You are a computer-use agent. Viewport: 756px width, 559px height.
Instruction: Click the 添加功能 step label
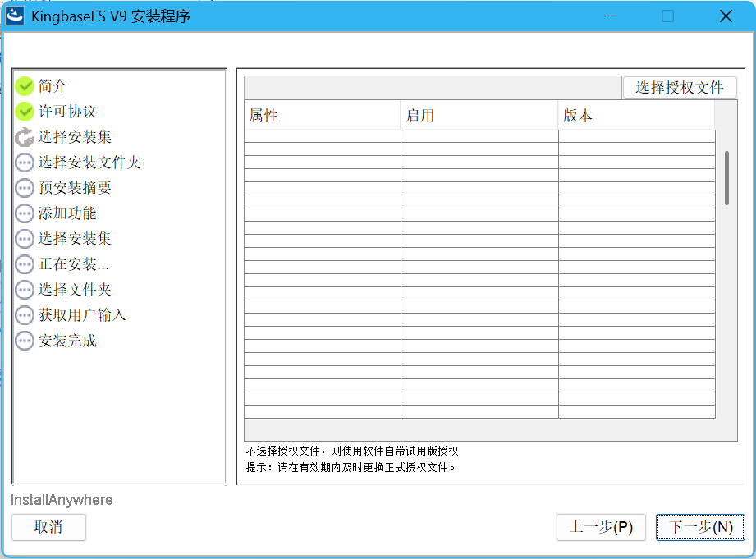point(67,213)
